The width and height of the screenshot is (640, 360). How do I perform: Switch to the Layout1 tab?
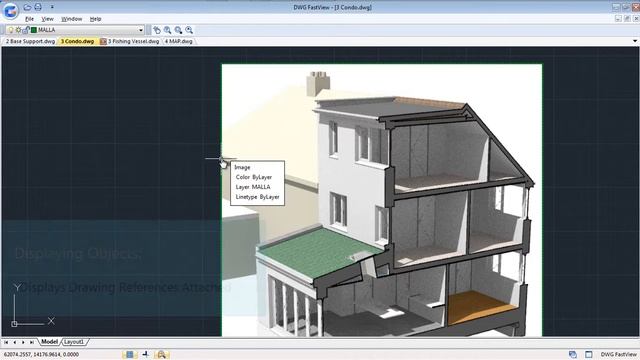coord(74,342)
